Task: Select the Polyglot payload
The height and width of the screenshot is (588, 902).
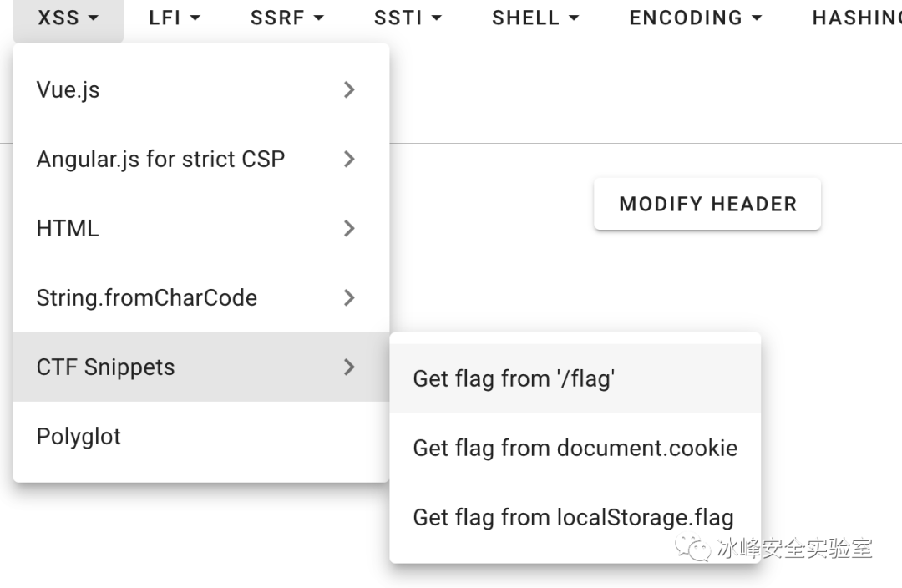Action: tap(79, 436)
